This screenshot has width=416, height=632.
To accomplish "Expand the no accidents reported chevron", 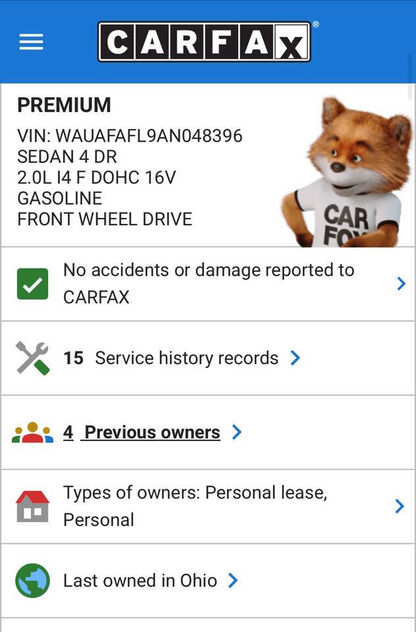I will (401, 284).
